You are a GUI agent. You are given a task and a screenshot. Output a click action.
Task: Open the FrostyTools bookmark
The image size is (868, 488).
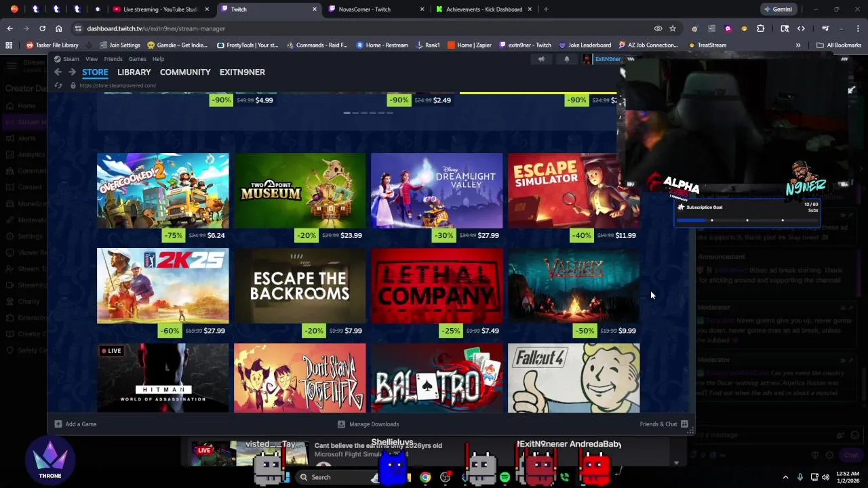pyautogui.click(x=248, y=45)
